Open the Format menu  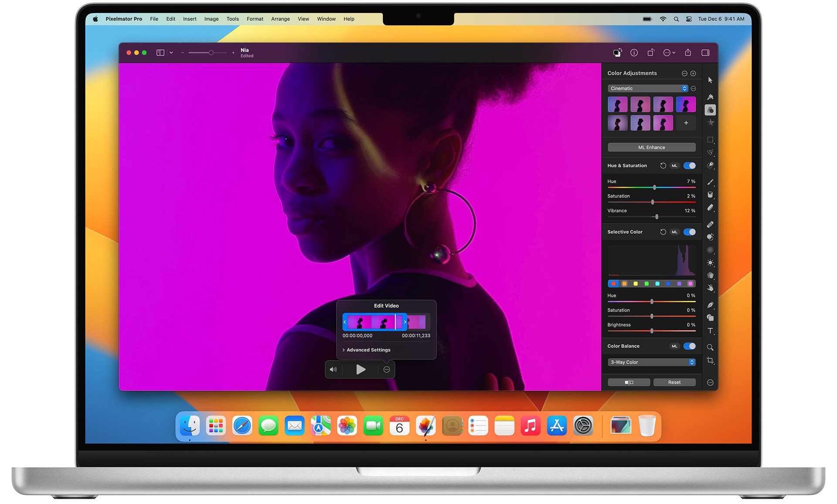(x=255, y=19)
